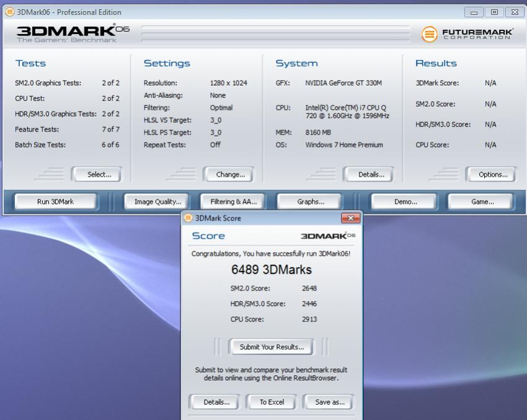Click the MEM value 8160 MB
This screenshot has height=420, width=527.
[318, 133]
